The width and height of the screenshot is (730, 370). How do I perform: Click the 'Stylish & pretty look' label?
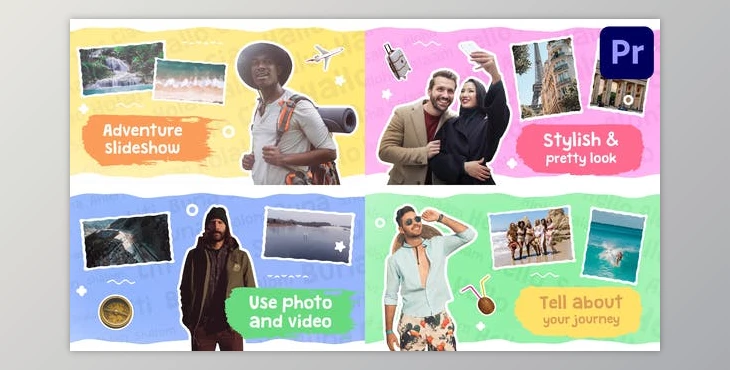(580, 149)
